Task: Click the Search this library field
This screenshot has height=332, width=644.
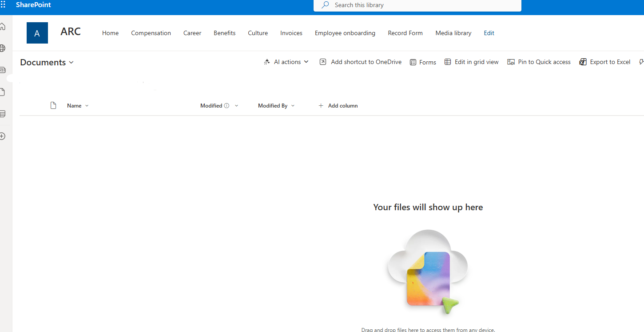Action: coord(417,5)
